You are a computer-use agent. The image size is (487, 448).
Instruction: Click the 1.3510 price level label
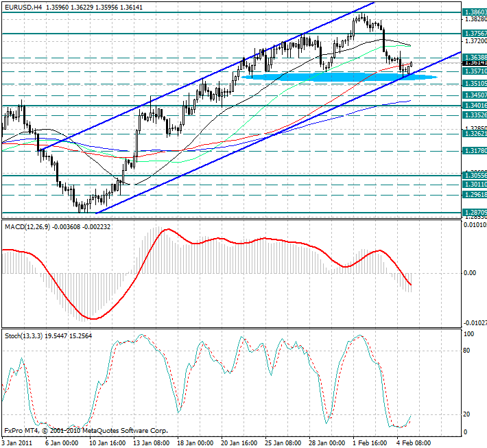(x=475, y=84)
